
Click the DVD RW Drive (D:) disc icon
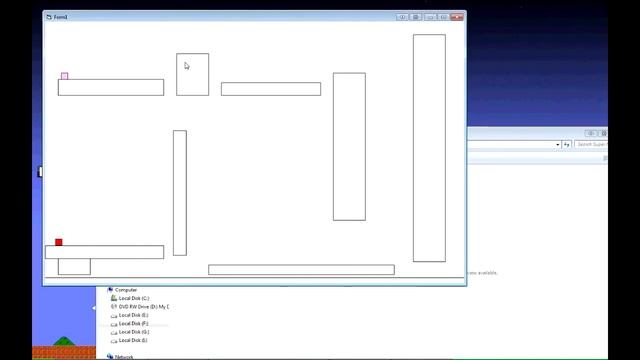[114, 307]
